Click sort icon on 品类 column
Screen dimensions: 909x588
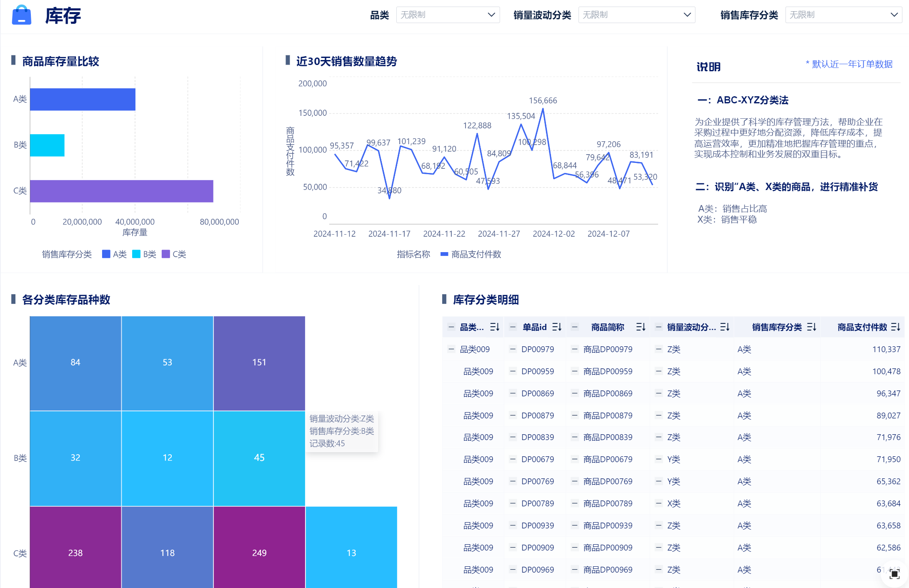(x=495, y=327)
